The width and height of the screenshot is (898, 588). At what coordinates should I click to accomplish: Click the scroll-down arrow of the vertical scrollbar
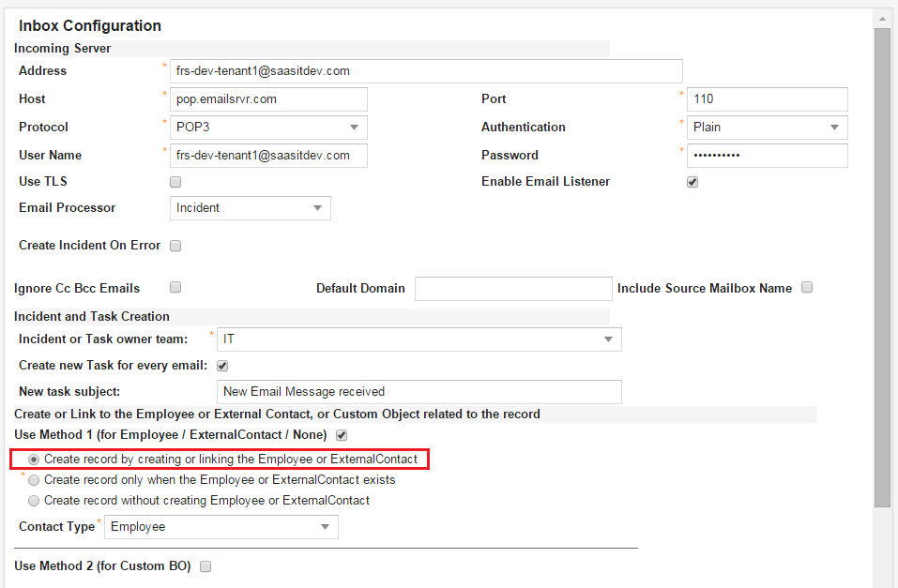tap(882, 581)
